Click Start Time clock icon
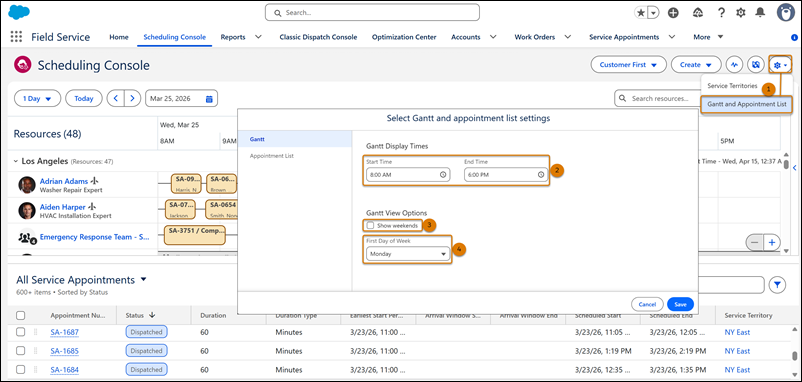802x382 pixels. pyautogui.click(x=443, y=174)
